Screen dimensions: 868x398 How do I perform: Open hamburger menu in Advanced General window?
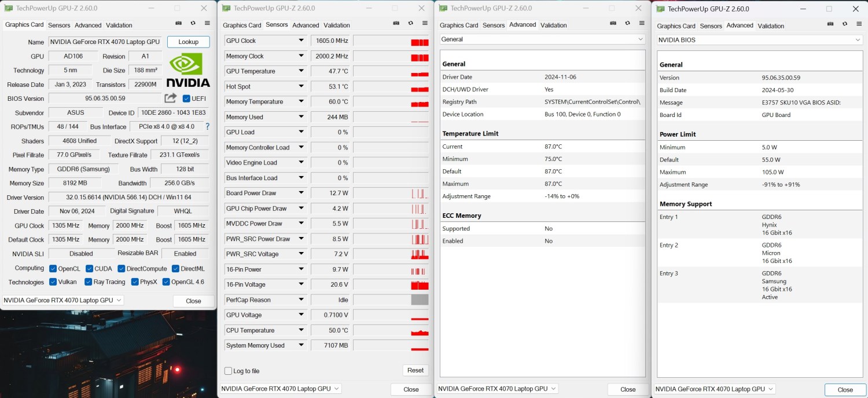coord(642,24)
